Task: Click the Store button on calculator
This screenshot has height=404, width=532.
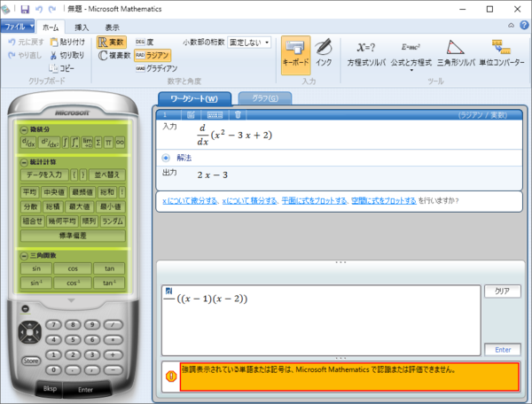Action: [30, 361]
